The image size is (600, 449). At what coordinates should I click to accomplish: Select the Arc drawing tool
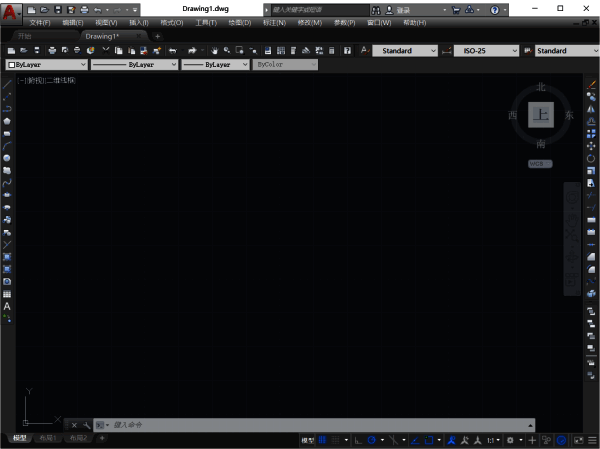point(7,146)
